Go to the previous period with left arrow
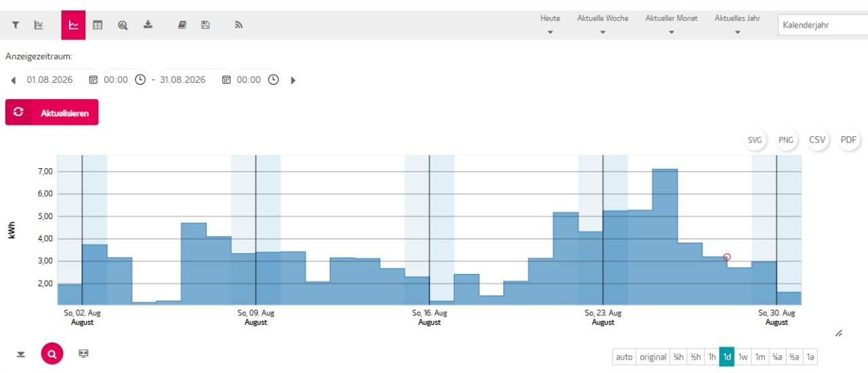The height and width of the screenshot is (373, 868). tap(14, 80)
